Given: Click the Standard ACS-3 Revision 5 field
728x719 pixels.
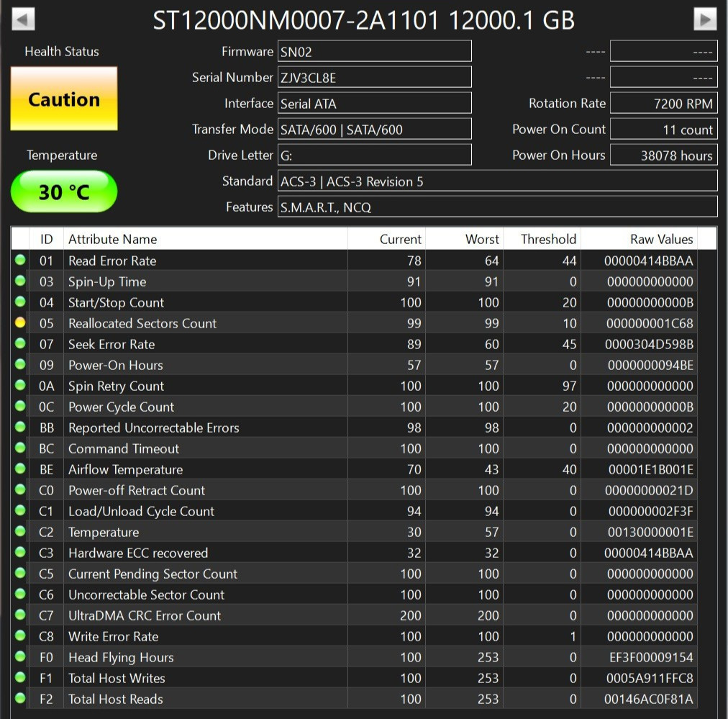Looking at the screenshot, I should click(498, 181).
